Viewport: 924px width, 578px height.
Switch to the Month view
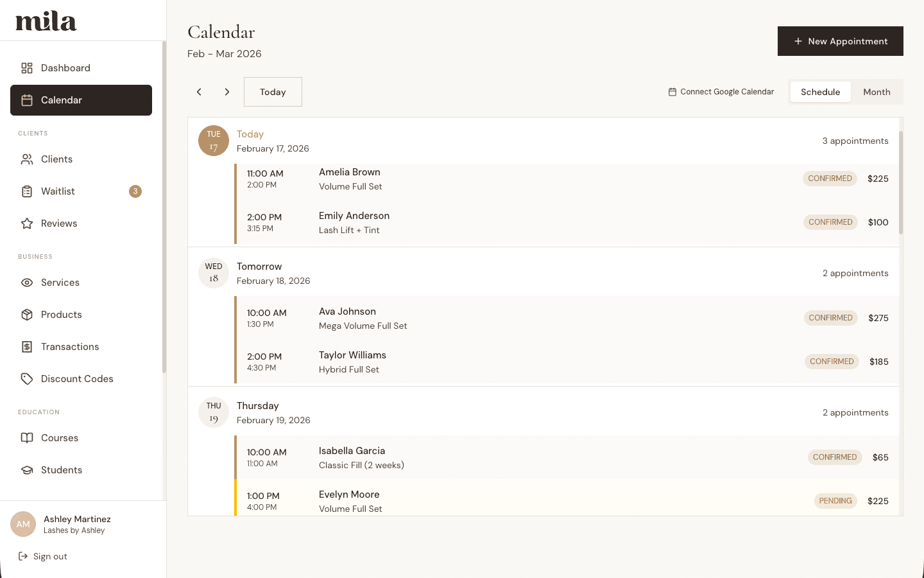[877, 92]
